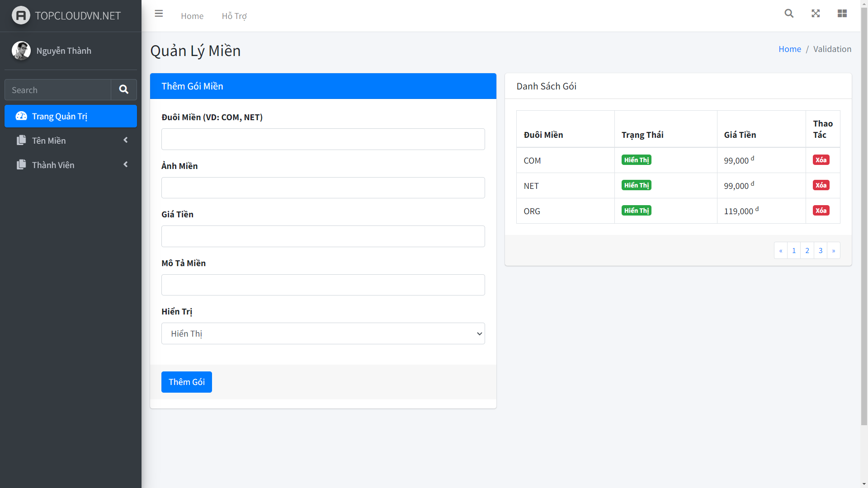This screenshot has width=868, height=488.
Task: Open the Hiển Thị dropdown select
Action: [x=323, y=333]
